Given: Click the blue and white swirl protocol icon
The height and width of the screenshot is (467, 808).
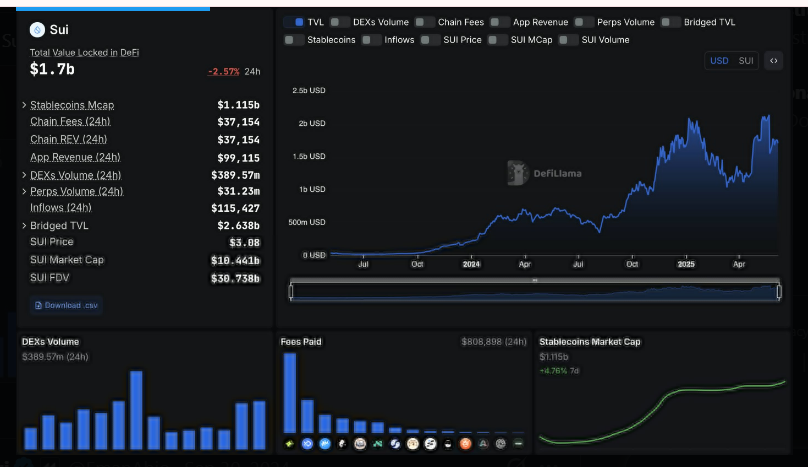Looking at the screenshot, I should [x=395, y=443].
